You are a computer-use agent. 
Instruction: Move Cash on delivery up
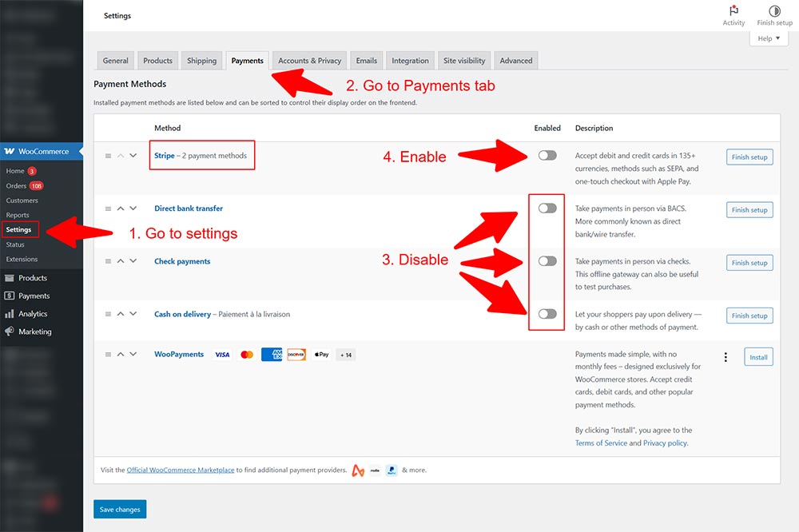pyautogui.click(x=121, y=314)
